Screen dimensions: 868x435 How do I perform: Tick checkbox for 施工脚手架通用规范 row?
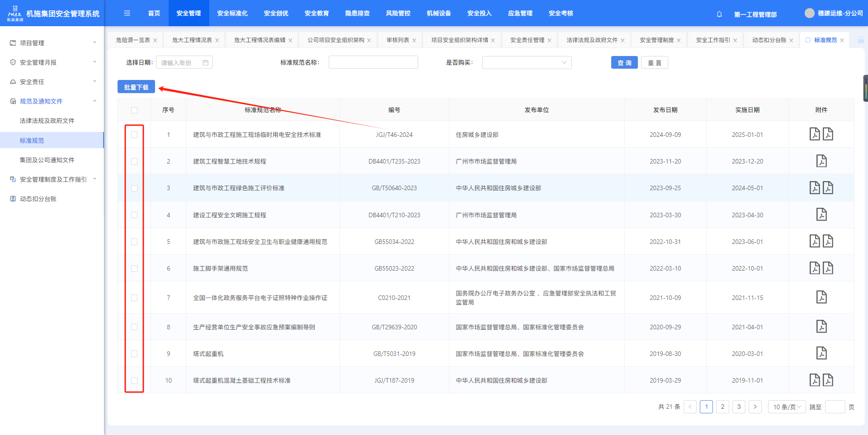point(134,268)
